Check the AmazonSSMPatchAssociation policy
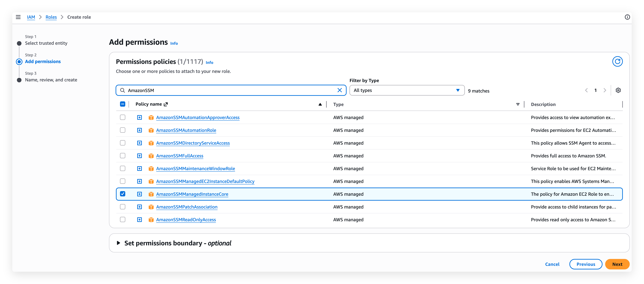This screenshot has width=644, height=284. point(122,207)
